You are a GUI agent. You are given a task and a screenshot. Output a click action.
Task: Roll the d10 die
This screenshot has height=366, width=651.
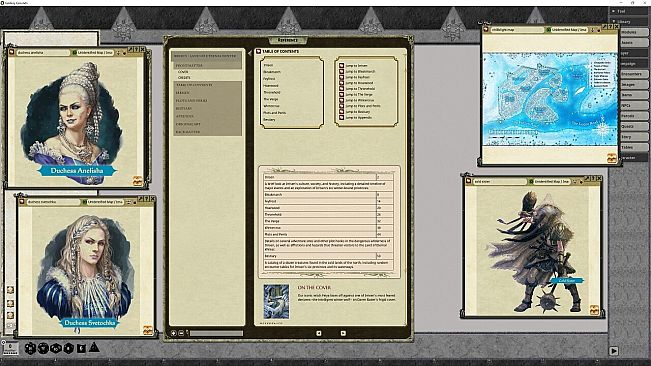coord(56,348)
